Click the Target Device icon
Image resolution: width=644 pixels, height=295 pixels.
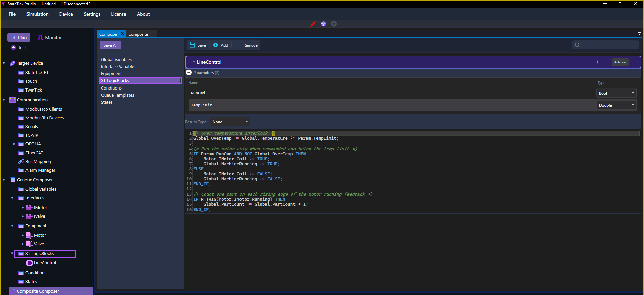point(13,63)
